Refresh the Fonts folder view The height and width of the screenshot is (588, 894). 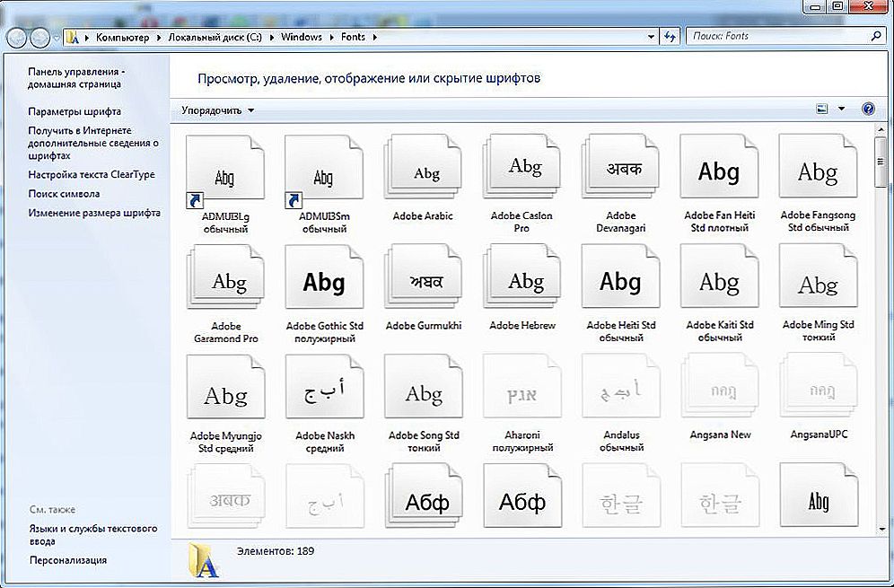[670, 37]
